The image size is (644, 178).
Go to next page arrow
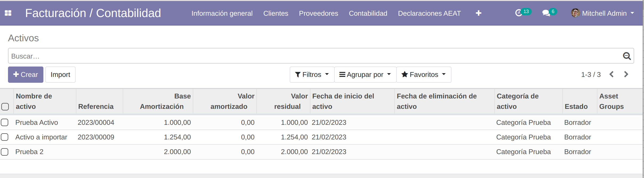tap(626, 74)
